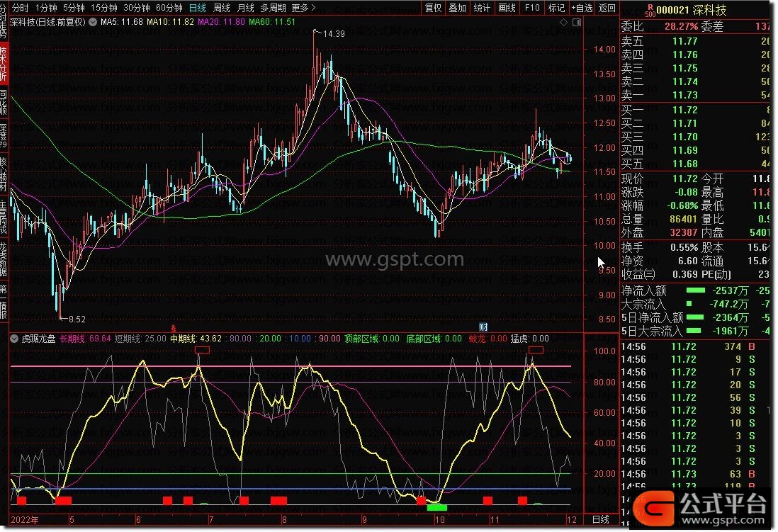
Task: Click the 5日净流入额 -2364万 row
Action: (695, 317)
